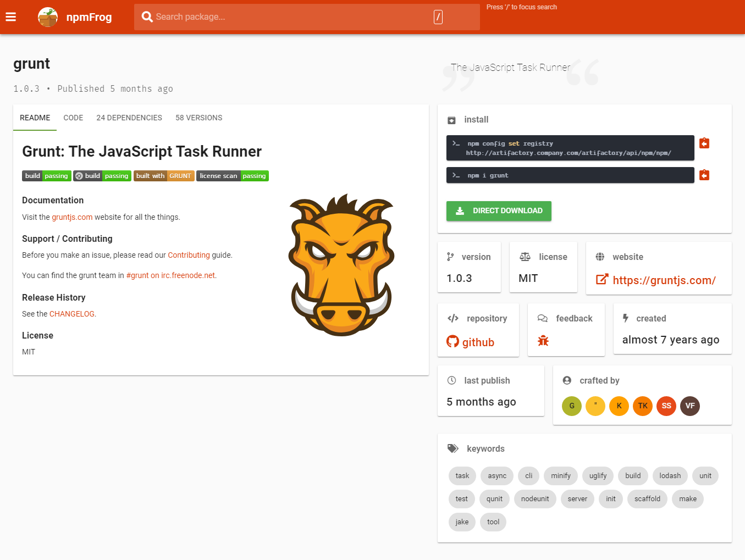
Task: Copy the npm i grunt command
Action: (x=704, y=175)
